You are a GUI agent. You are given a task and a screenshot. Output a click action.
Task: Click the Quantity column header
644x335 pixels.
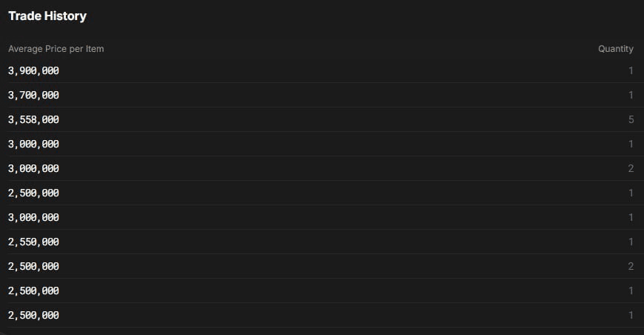click(615, 49)
